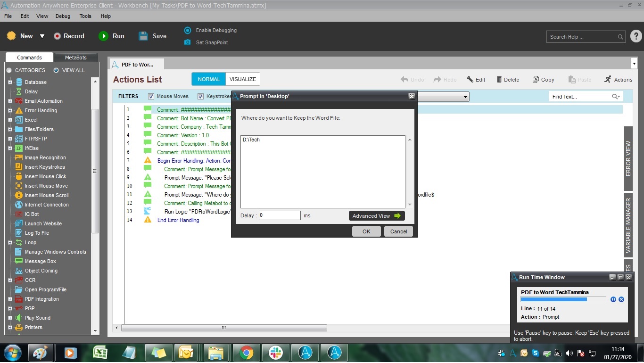Switch to NORMAL view mode
This screenshot has width=644, height=363.
pyautogui.click(x=209, y=79)
